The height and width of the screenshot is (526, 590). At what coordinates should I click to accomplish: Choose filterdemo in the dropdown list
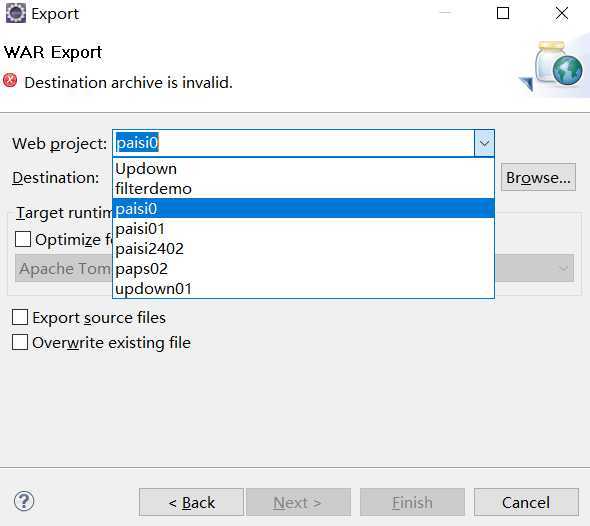click(303, 189)
